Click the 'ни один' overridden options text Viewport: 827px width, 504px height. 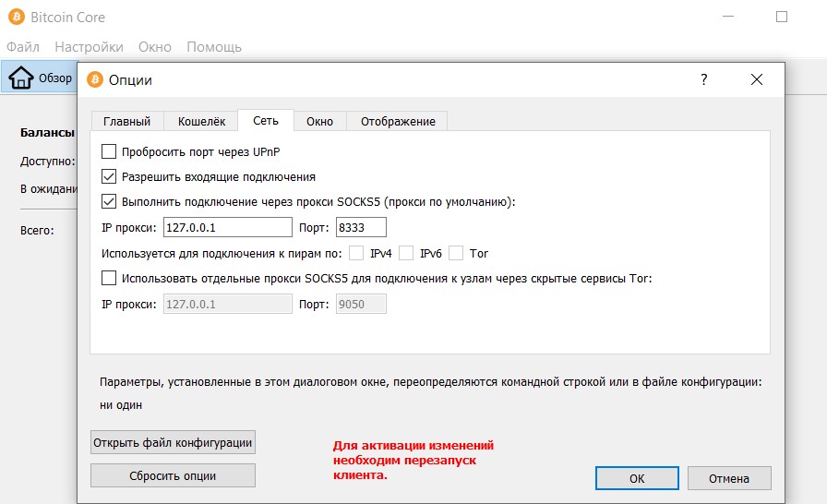(x=121, y=405)
